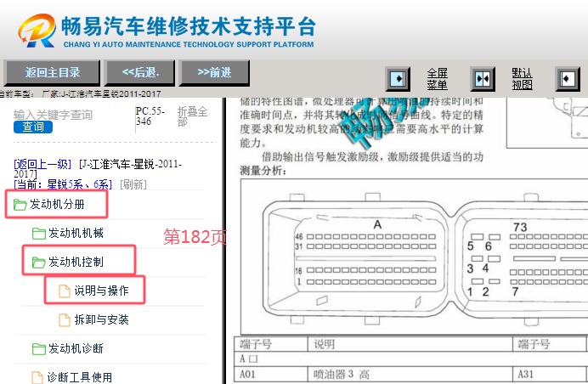Click the blue 查询 search button
588x384 pixels.
33,127
